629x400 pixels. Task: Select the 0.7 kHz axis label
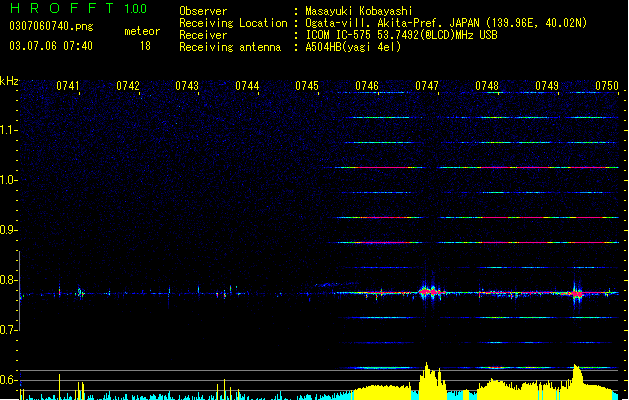(8, 330)
